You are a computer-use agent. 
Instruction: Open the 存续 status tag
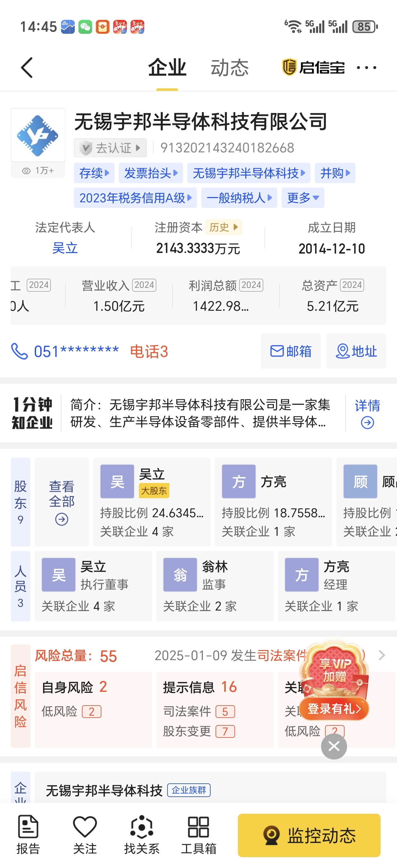point(94,173)
